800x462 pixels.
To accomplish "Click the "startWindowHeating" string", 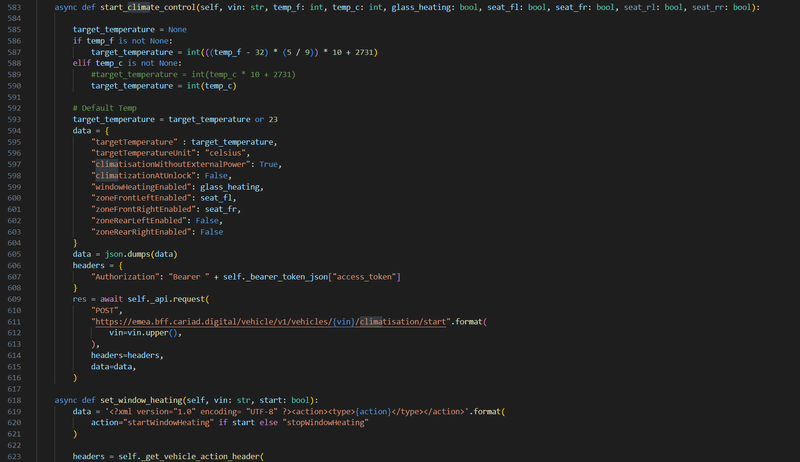I will click(x=170, y=423).
